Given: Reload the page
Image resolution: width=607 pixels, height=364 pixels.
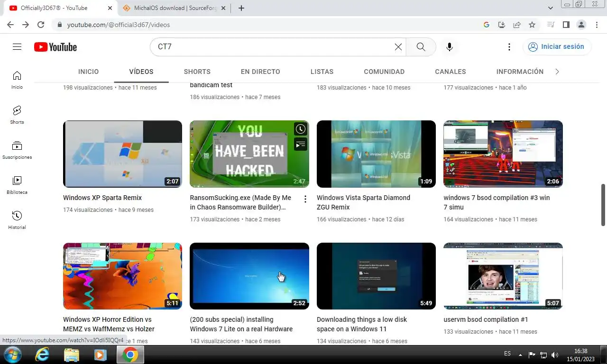Looking at the screenshot, I should pyautogui.click(x=41, y=25).
